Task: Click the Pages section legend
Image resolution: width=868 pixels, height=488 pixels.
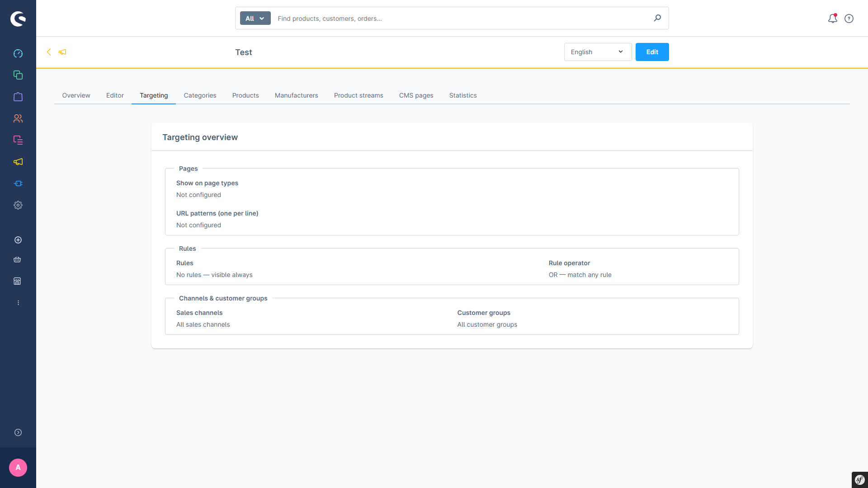Action: 188,169
